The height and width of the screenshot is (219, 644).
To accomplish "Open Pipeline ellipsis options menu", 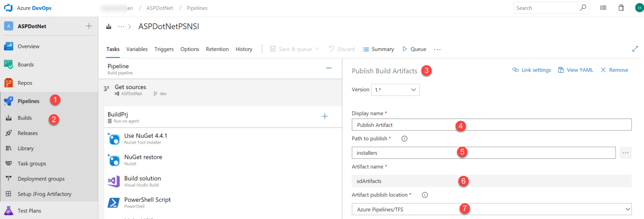I will [x=328, y=68].
